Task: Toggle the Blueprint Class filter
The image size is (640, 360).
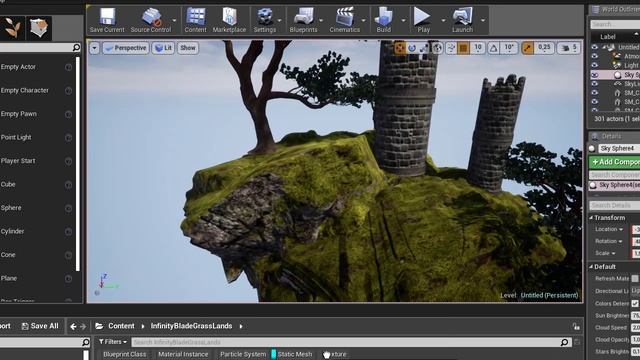Action: [x=124, y=354]
